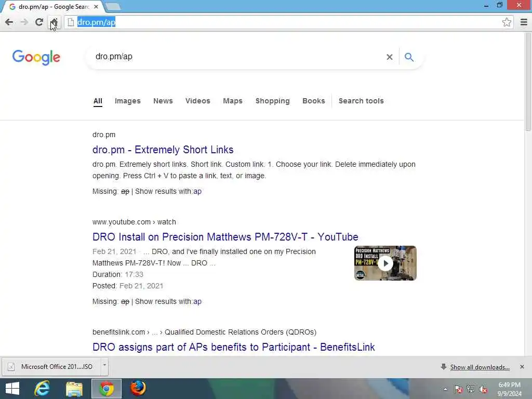Switch to the Videos tab
532x399 pixels.
coord(198,101)
